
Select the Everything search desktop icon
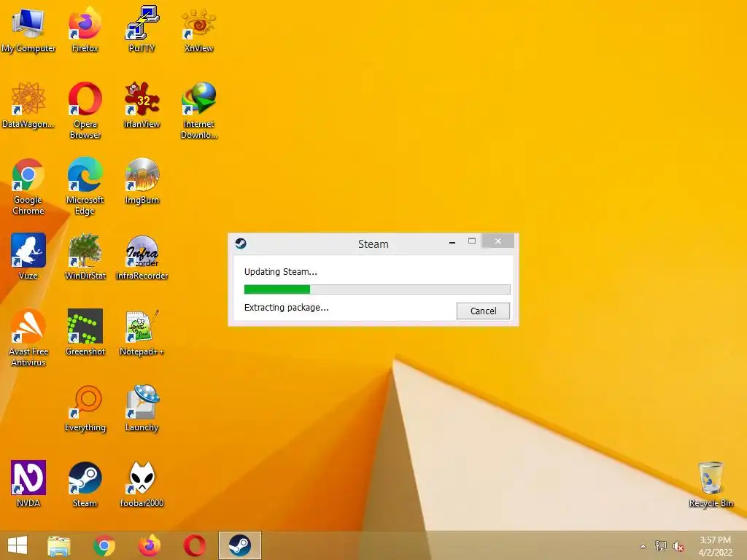[x=85, y=408]
